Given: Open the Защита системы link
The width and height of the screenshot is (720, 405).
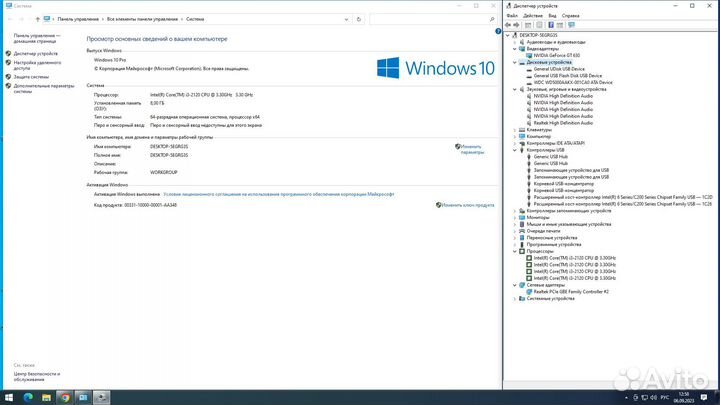Looking at the screenshot, I should pos(31,77).
